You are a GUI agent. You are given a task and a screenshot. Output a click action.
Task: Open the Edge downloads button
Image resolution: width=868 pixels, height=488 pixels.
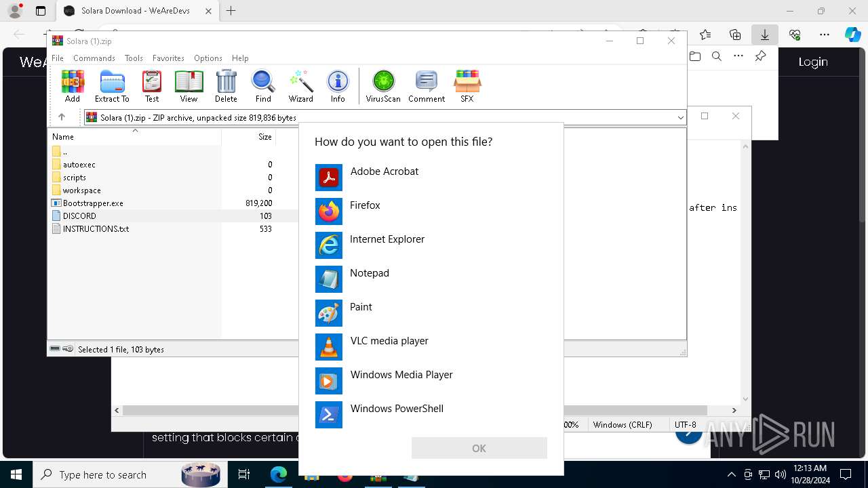click(x=764, y=35)
